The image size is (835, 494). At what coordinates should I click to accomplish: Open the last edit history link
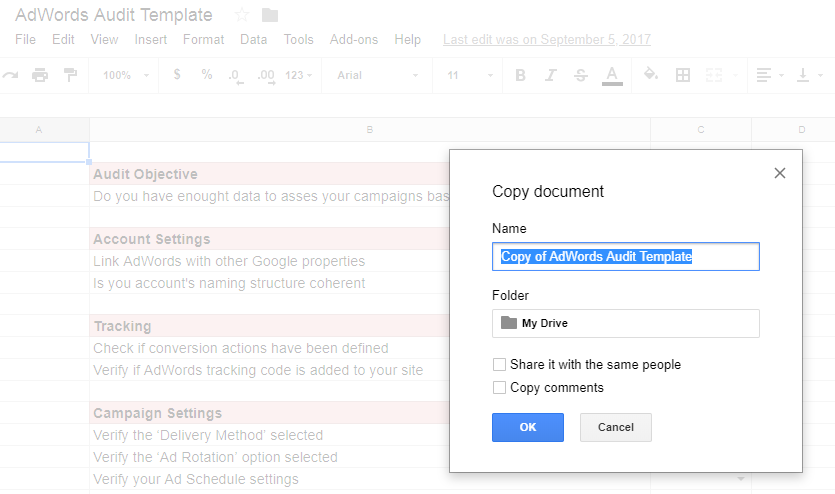[547, 39]
